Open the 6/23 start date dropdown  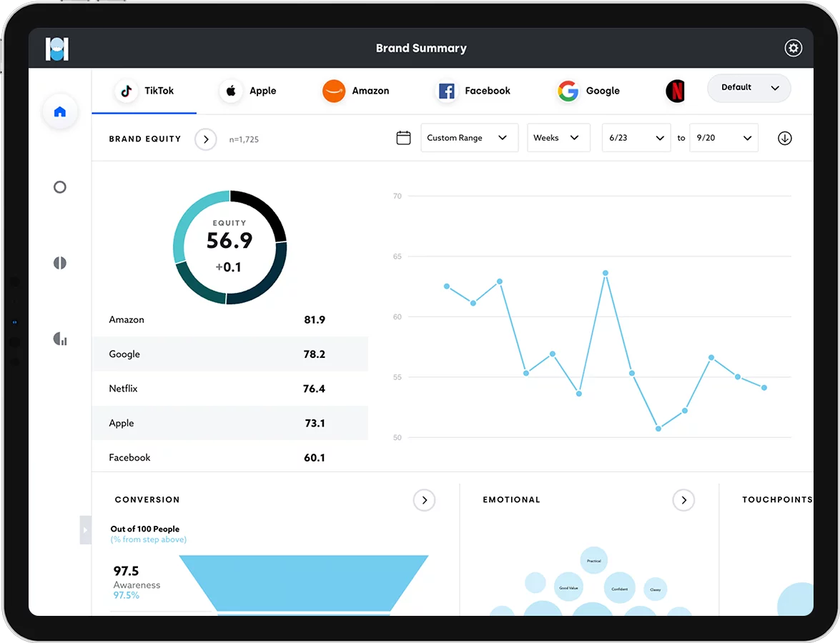[x=636, y=138]
